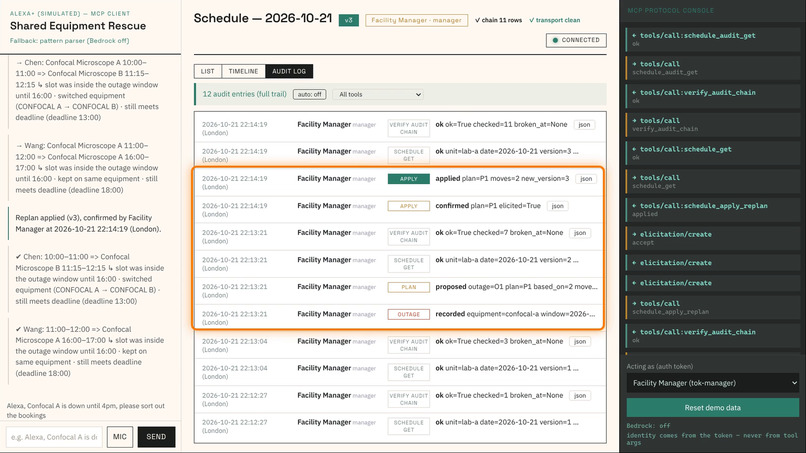Click 'Alexa, Confocal A is down until 4pm' message
The width and height of the screenshot is (806, 453).
pos(86,410)
